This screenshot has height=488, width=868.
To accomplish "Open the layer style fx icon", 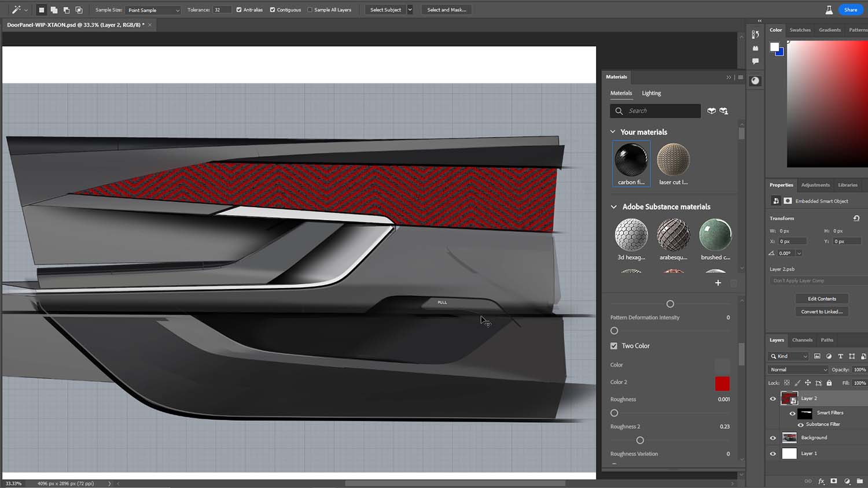I will [x=821, y=481].
